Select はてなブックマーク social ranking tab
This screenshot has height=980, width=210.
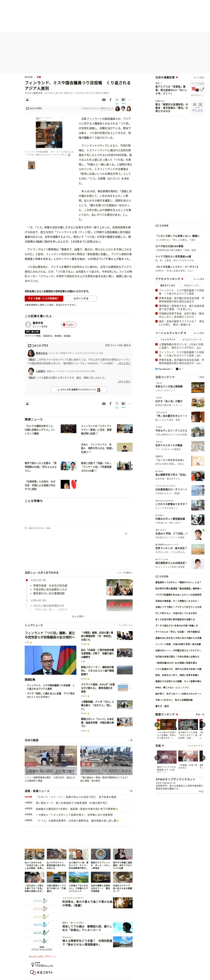tap(192, 339)
